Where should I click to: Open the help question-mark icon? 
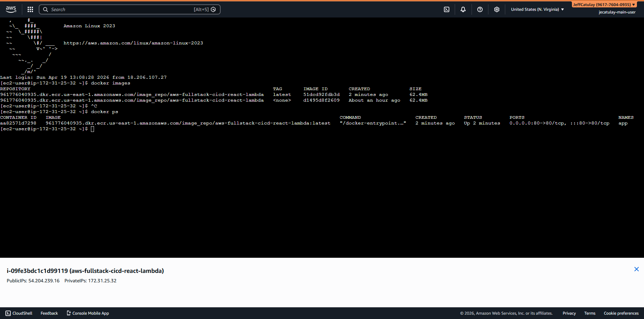[x=480, y=9]
